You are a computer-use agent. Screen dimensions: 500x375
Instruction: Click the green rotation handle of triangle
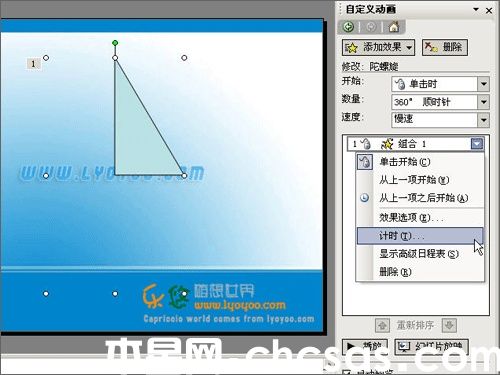coord(115,43)
